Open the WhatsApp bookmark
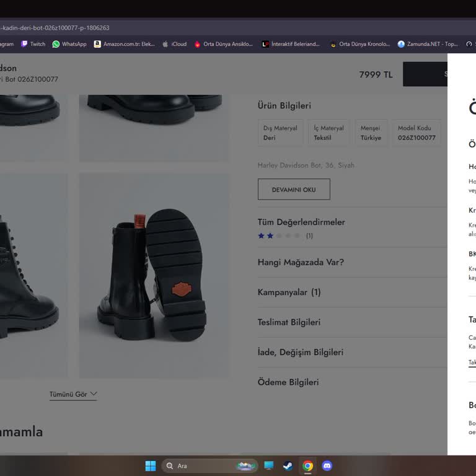 [69, 44]
